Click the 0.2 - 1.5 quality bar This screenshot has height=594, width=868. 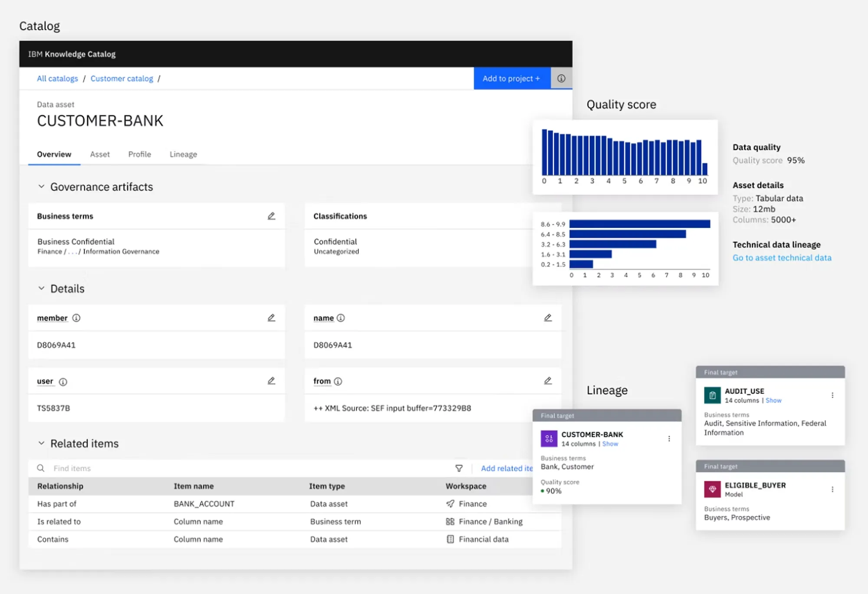click(x=581, y=264)
